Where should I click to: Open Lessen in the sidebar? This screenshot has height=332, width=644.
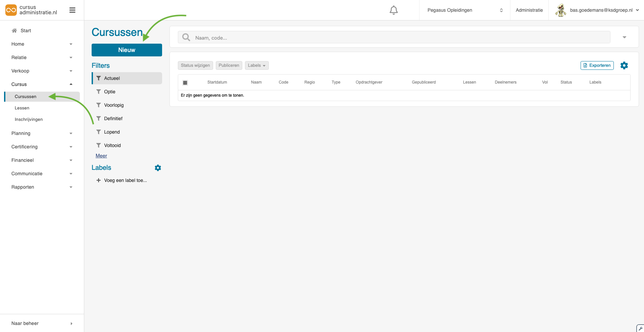(x=22, y=108)
